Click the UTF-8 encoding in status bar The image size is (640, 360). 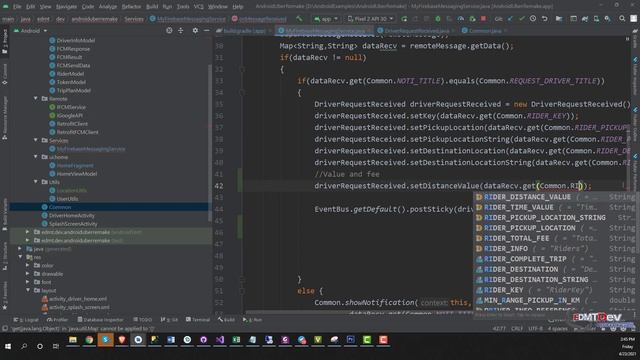pyautogui.click(x=535, y=328)
